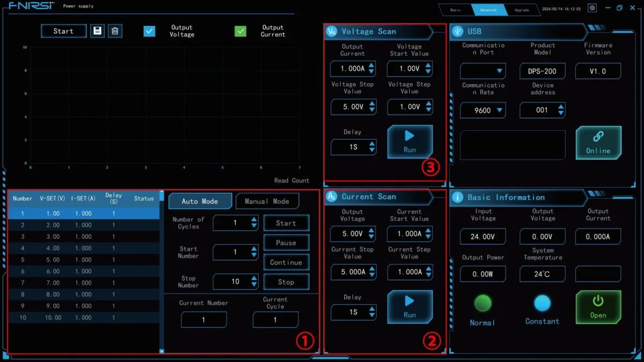Switch to Manual Mode
The image size is (644, 362).
(267, 201)
